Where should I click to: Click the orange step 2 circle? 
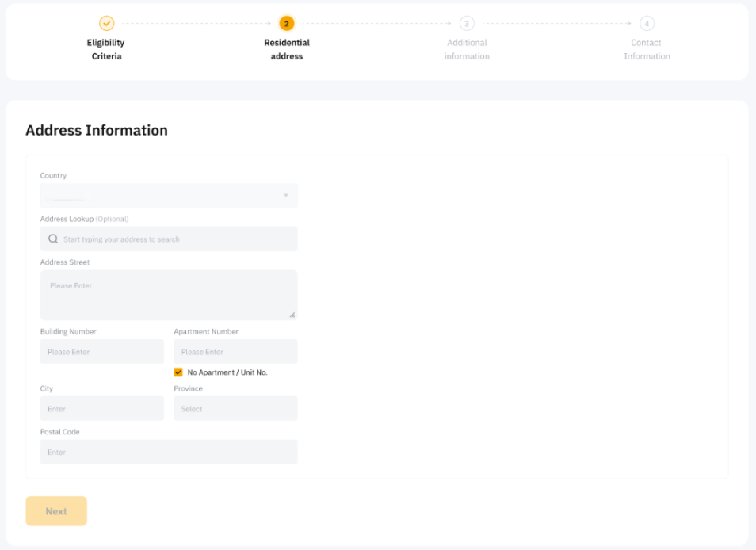point(287,24)
